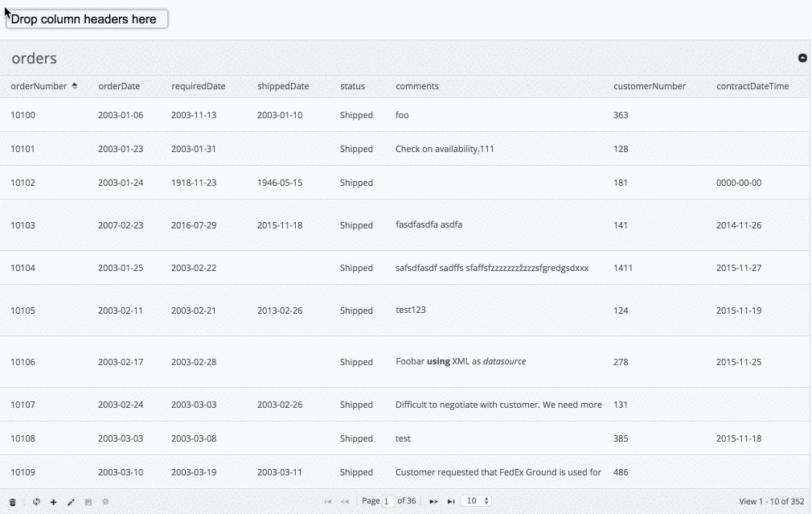The height and width of the screenshot is (514, 812).
Task: Click customer number 1411
Action: click(x=623, y=268)
